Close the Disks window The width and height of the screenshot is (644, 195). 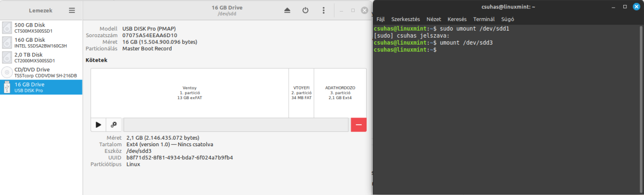364,10
